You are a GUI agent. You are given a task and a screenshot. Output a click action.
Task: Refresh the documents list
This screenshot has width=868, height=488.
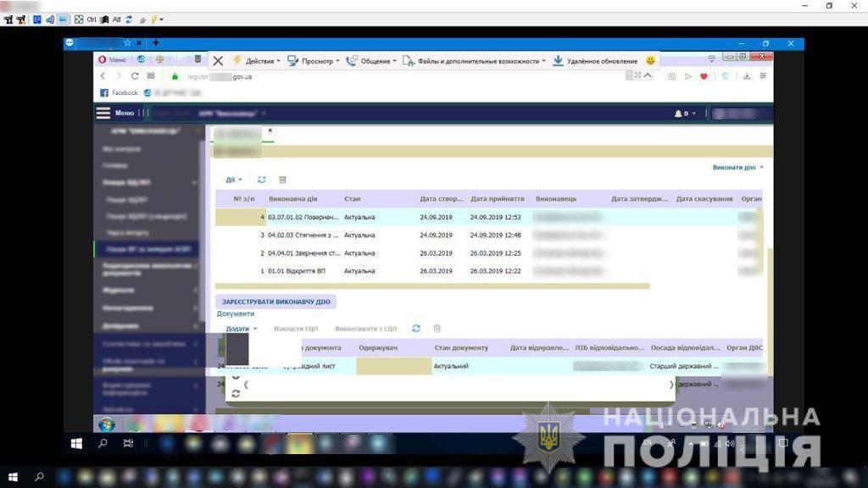tap(416, 329)
